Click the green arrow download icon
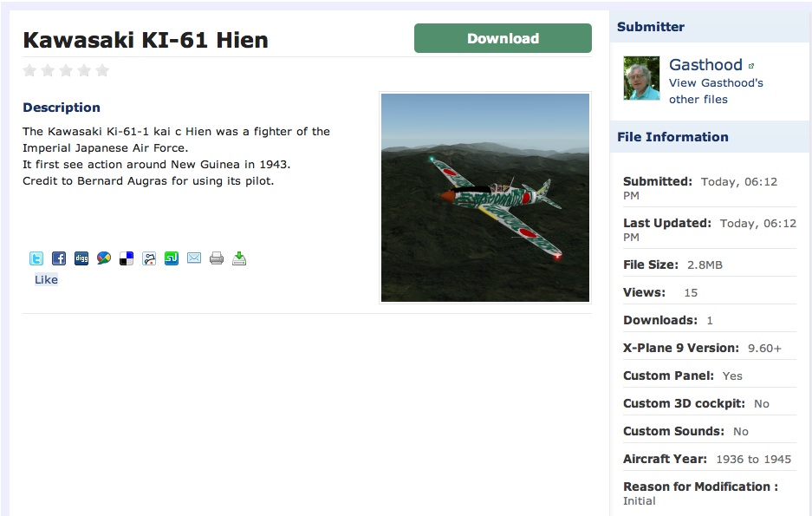 click(239, 258)
